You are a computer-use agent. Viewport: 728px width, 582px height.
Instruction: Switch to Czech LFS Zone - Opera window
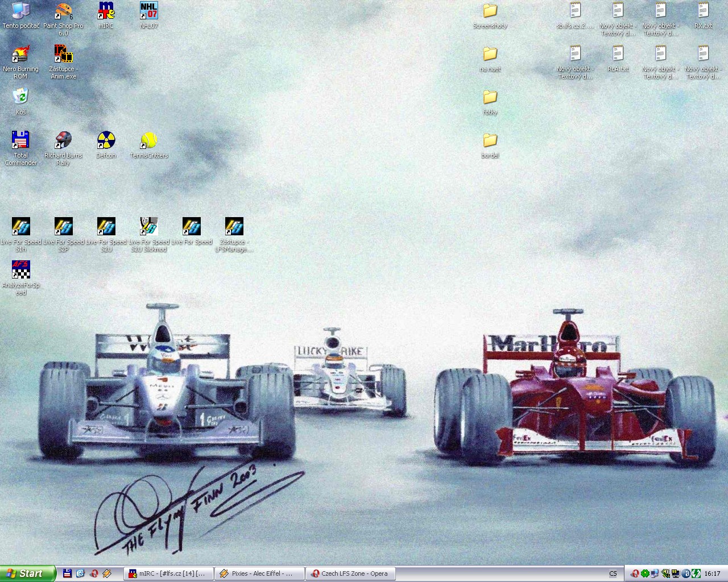tap(351, 573)
